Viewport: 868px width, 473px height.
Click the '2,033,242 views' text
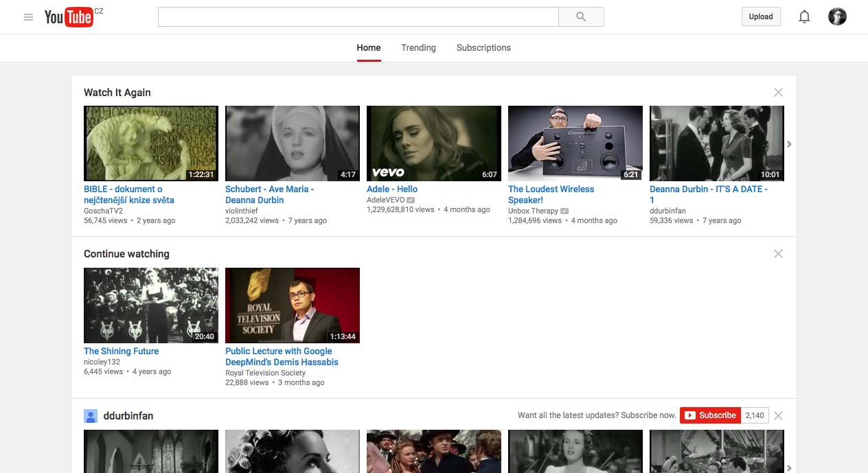252,220
